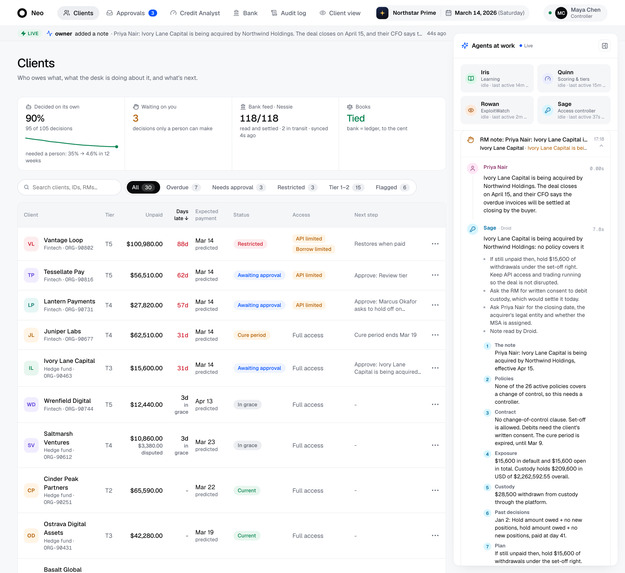Click the LIVE indicator badge
Viewport: 625px width, 573px height.
(x=30, y=33)
